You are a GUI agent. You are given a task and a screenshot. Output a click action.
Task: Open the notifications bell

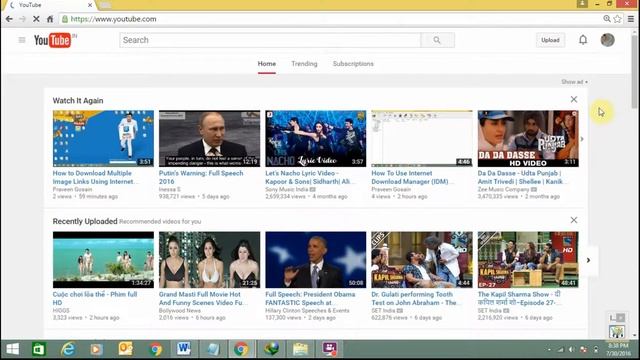coord(583,40)
